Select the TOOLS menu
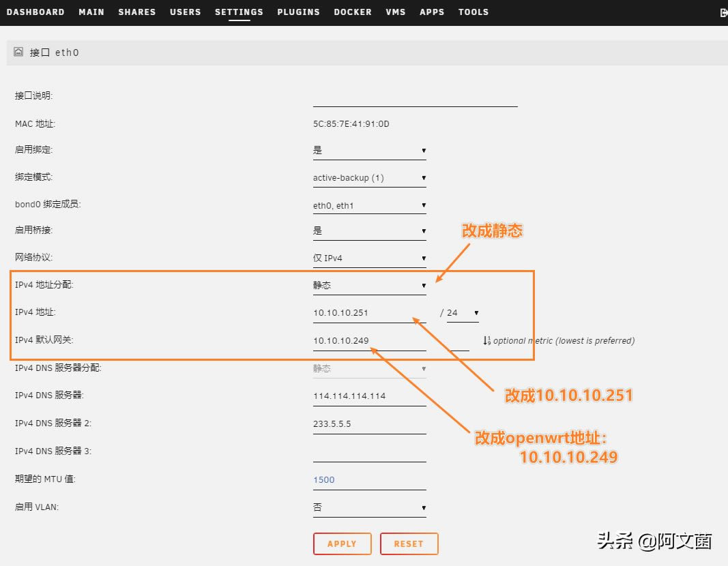The image size is (728, 566). point(474,12)
